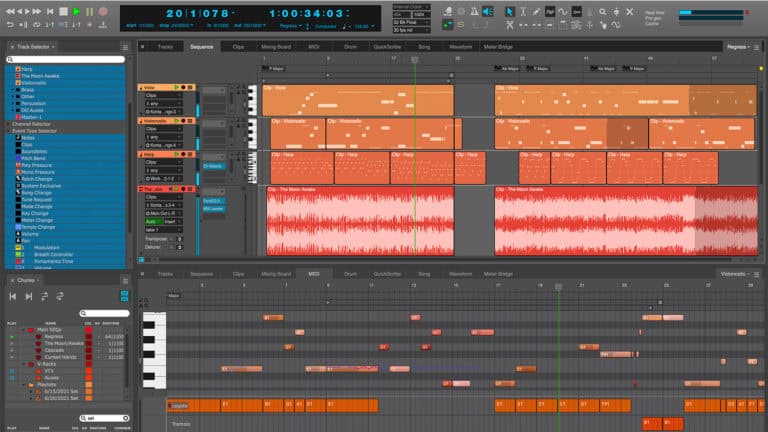Click Chunks panel next chunk button
This screenshot has width=768, height=432.
(29, 296)
